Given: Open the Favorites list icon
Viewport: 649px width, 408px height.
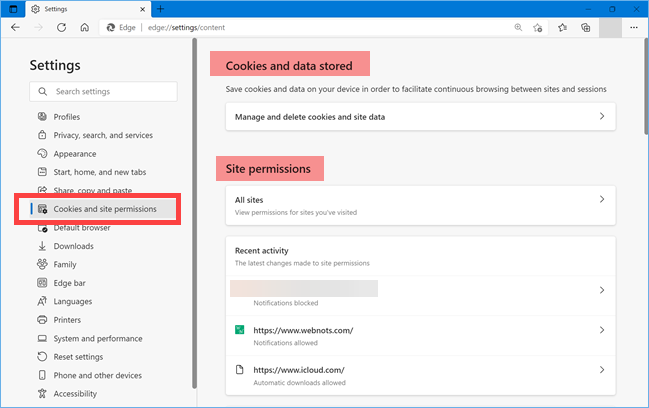Looking at the screenshot, I should [x=565, y=28].
